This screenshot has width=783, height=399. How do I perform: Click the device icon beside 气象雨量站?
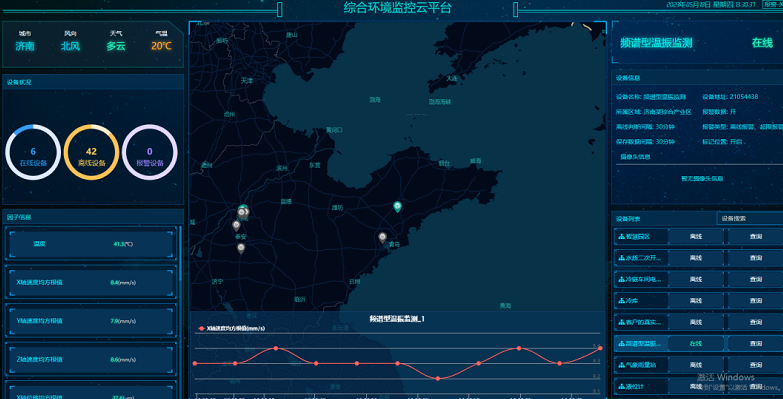point(621,365)
